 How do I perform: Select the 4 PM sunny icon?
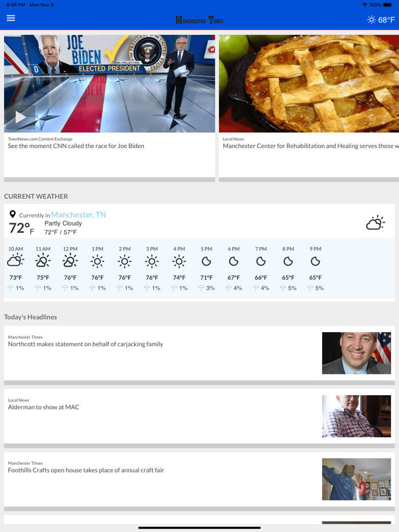click(179, 261)
